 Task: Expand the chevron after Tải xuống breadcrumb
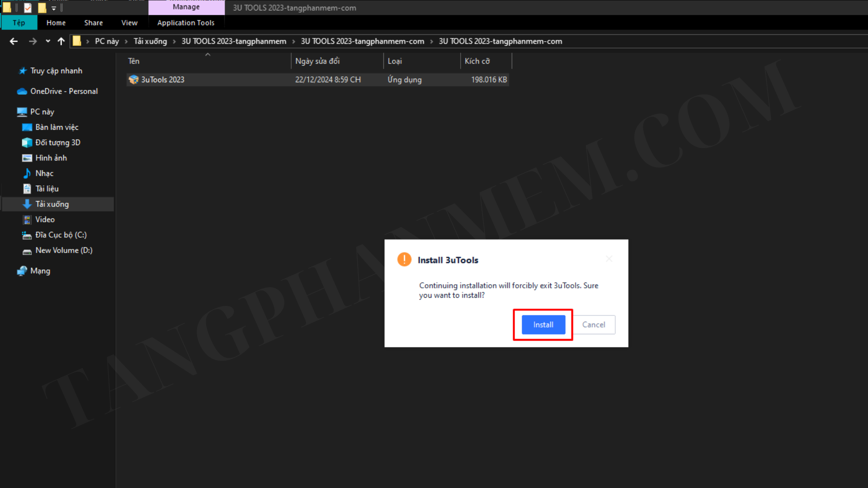[x=174, y=41]
